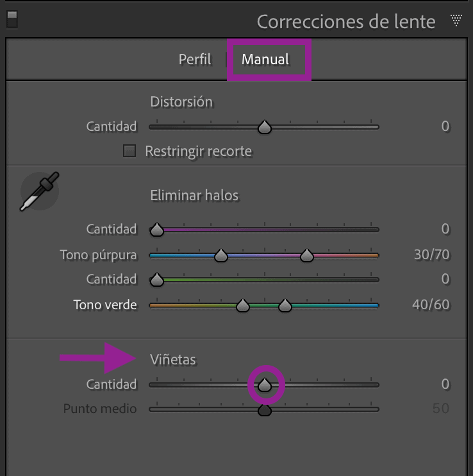Click the Correcciones de lente panel title

tap(346, 21)
